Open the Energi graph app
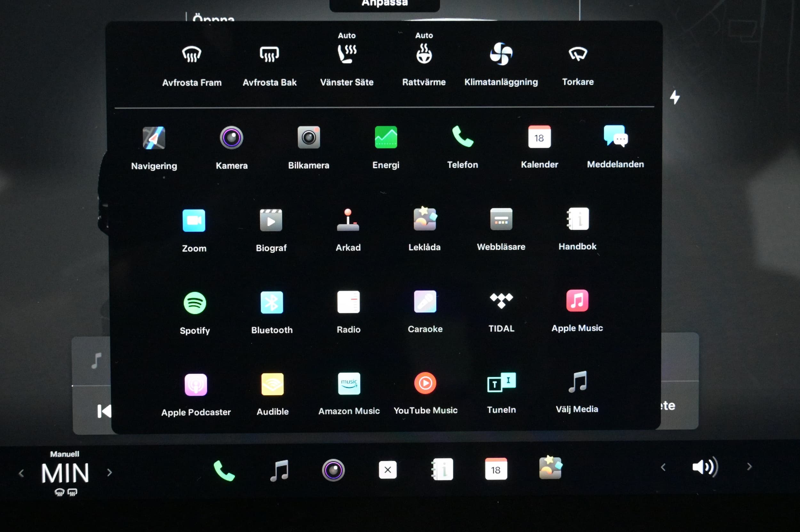 (x=386, y=137)
